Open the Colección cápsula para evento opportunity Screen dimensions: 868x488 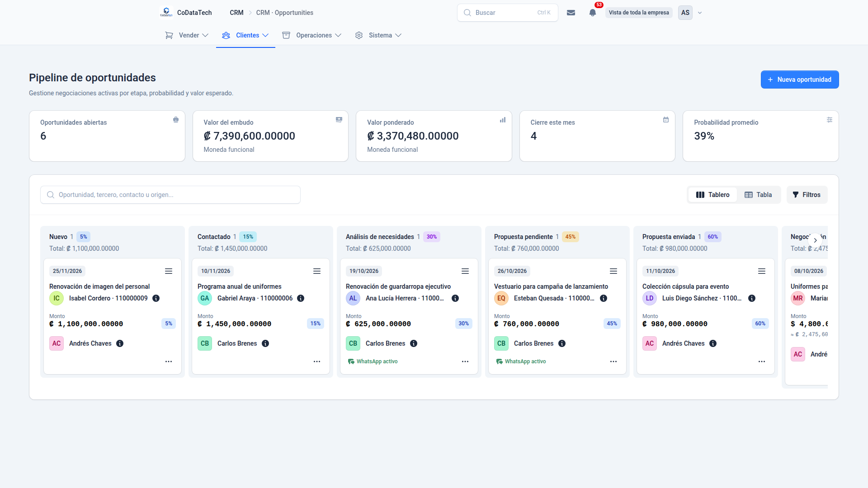coord(685,286)
